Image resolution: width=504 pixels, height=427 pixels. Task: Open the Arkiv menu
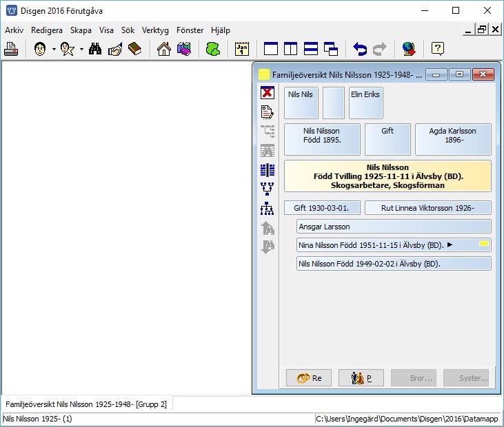pos(14,30)
